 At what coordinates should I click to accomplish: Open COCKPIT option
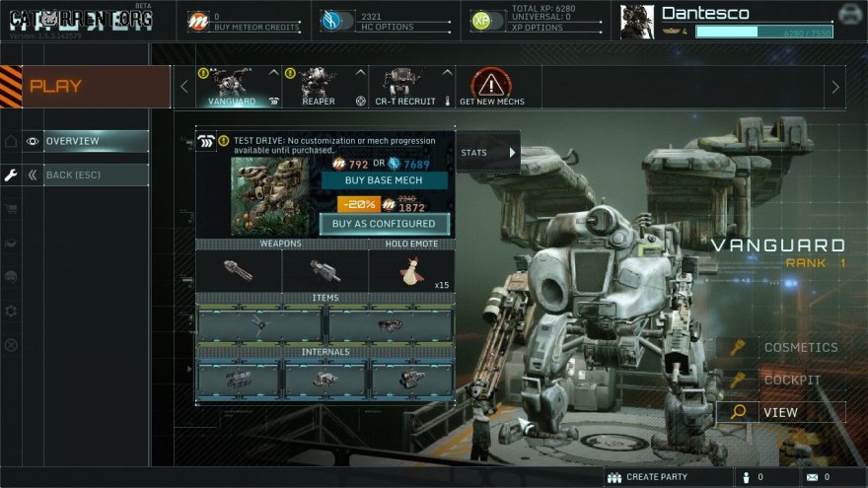tap(792, 381)
